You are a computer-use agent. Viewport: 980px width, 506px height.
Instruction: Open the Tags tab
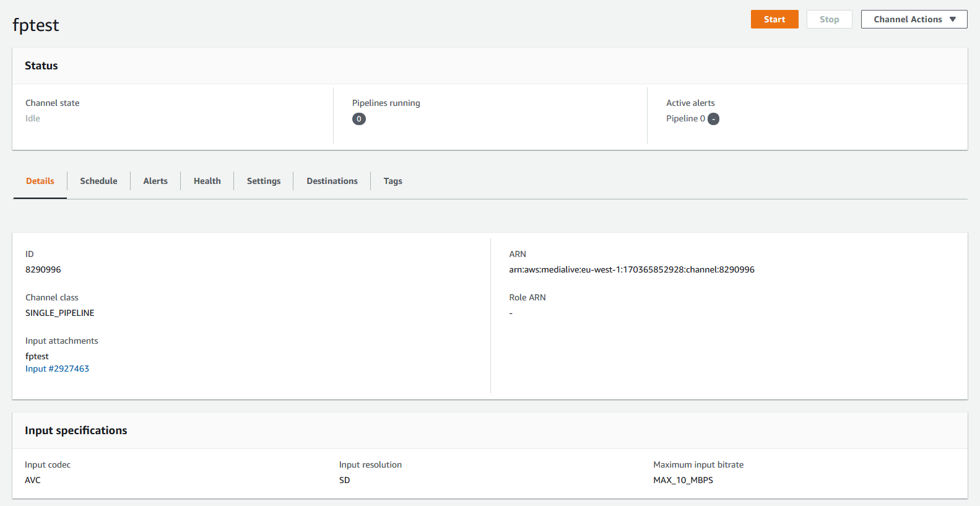(x=392, y=181)
